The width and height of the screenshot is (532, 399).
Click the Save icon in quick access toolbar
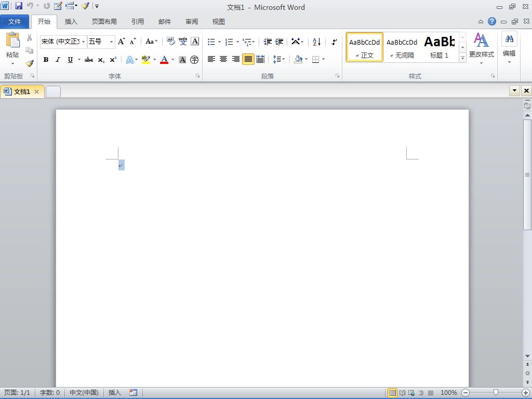19,6
